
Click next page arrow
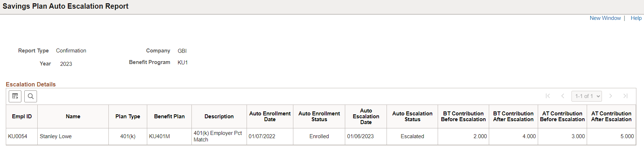pos(611,96)
